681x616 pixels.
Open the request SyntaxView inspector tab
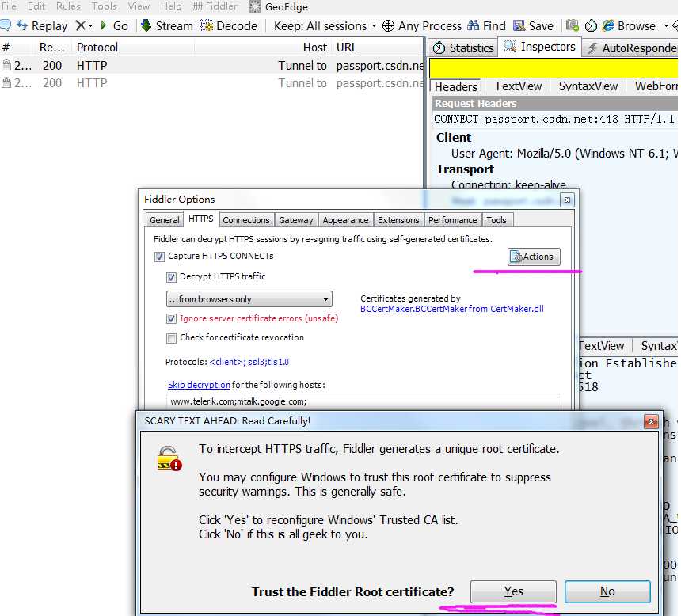(588, 86)
